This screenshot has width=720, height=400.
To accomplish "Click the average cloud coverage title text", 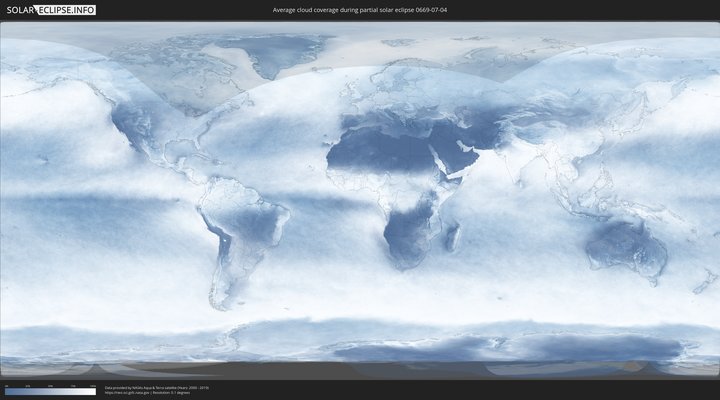I will [x=359, y=10].
